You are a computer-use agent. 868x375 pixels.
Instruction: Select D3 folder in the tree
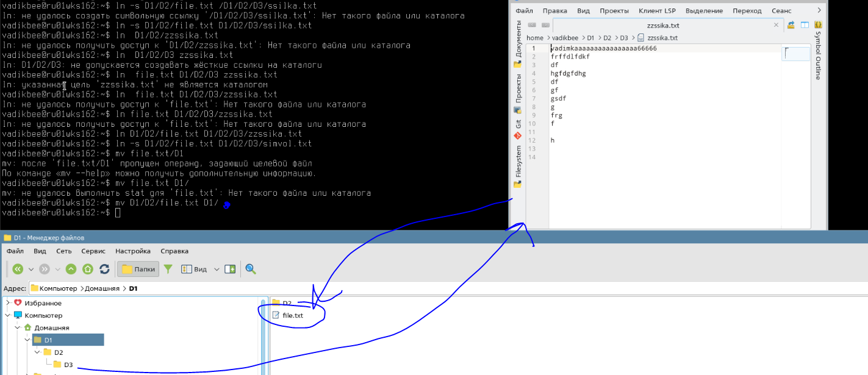(x=68, y=365)
